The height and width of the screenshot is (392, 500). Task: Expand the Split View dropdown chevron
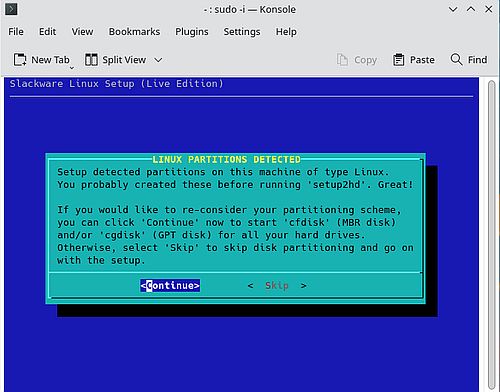(x=158, y=60)
